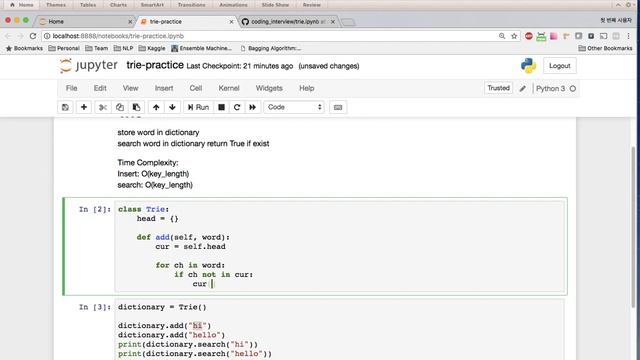Open the Personal bookmarks folder

pos(64,48)
